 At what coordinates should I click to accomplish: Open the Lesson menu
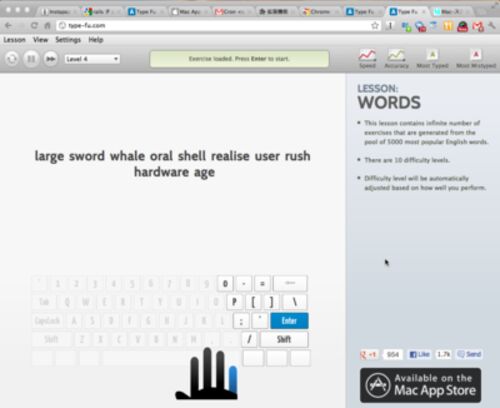14,40
